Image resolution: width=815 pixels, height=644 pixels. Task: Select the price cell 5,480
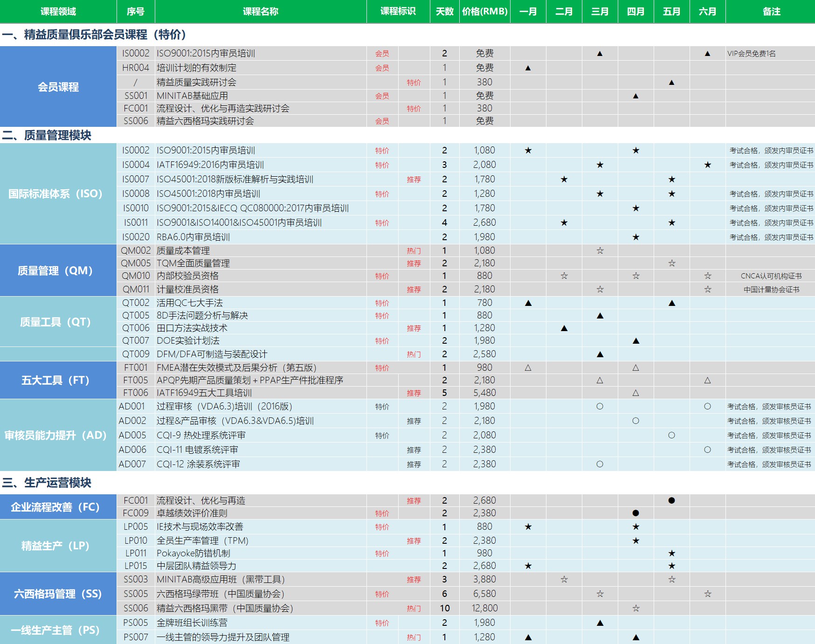click(x=485, y=393)
